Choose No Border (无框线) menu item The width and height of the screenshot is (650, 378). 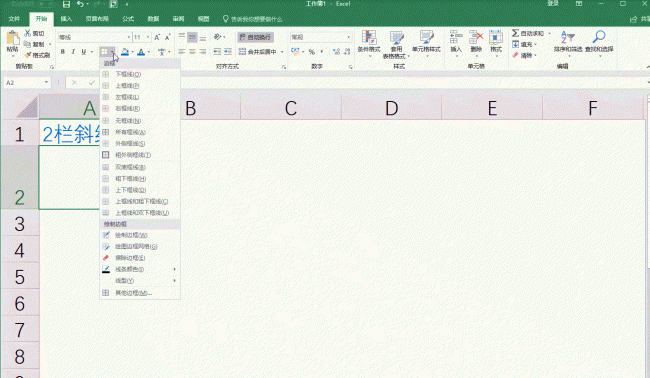[x=140, y=121]
